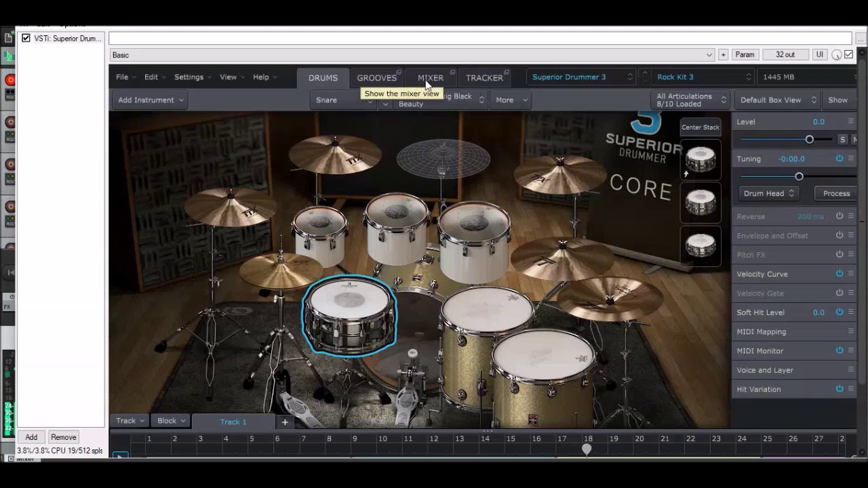The image size is (868, 488).
Task: Open menu icon for MIDI Monitor row
Action: [851, 350]
